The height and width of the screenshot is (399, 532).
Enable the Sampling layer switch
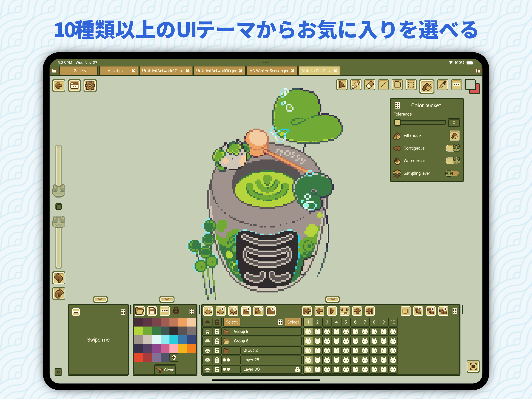pos(452,173)
